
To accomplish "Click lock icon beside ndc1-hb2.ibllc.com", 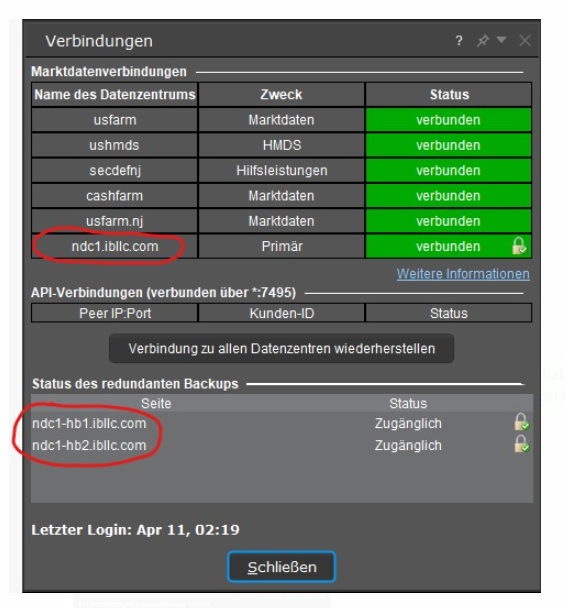I will 521,444.
